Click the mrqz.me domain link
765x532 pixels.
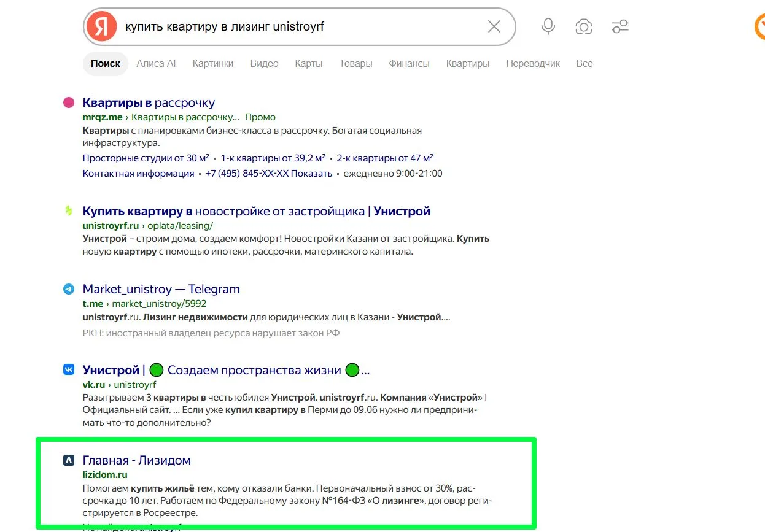click(103, 117)
